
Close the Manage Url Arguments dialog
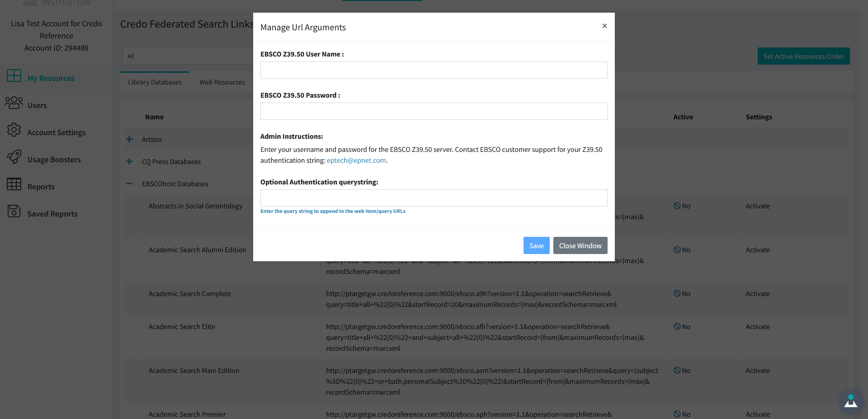[x=604, y=26]
